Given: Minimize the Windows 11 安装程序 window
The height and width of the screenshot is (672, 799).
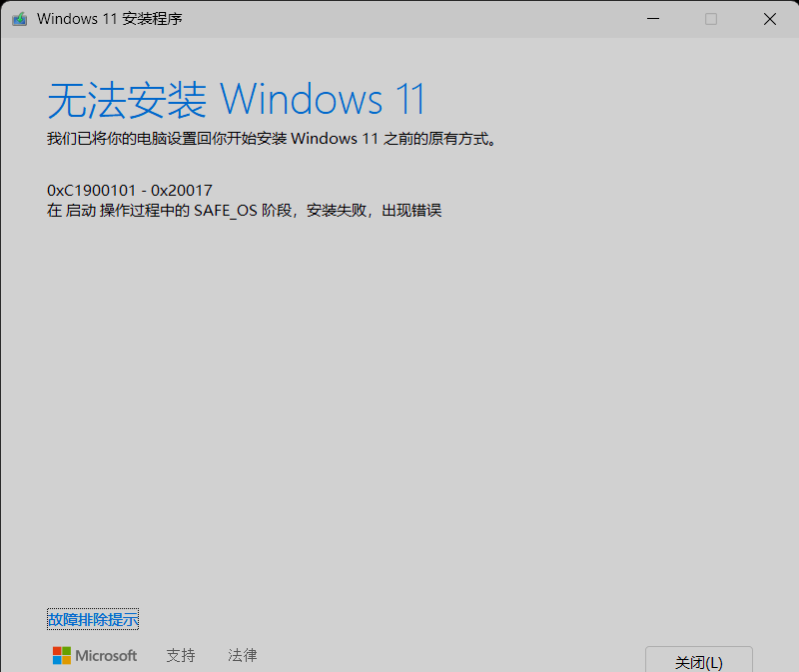Looking at the screenshot, I should pyautogui.click(x=653, y=19).
